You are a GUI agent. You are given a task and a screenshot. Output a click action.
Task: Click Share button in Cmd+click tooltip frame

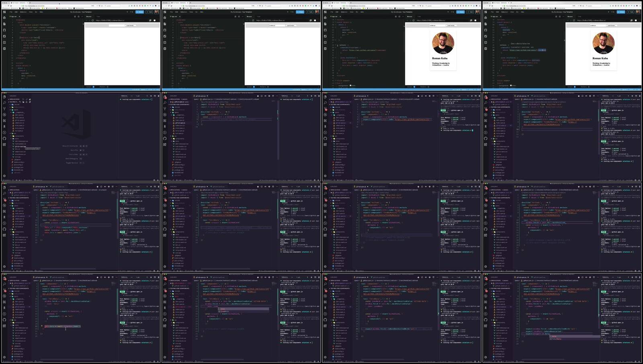tap(621, 12)
